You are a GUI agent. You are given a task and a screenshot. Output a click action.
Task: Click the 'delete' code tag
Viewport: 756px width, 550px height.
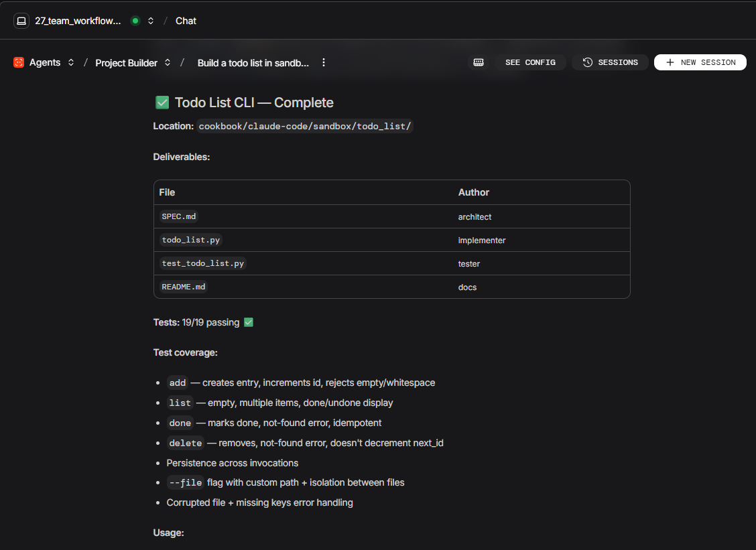(x=185, y=443)
